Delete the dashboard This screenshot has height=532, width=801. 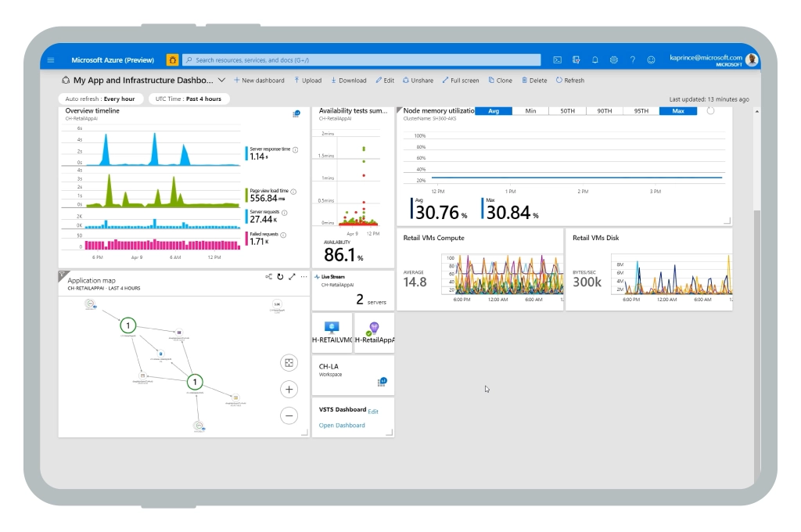(x=533, y=81)
